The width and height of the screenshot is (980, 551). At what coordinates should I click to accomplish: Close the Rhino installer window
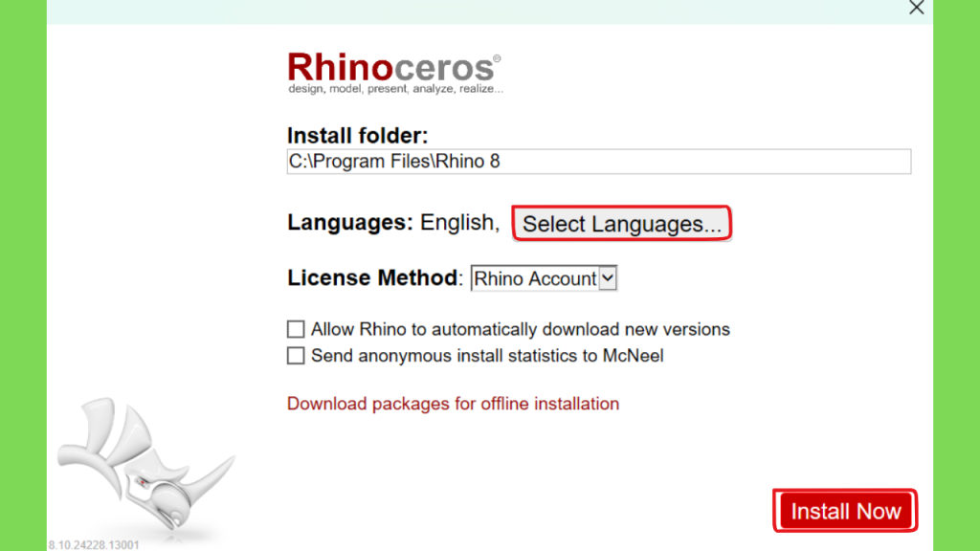916,8
